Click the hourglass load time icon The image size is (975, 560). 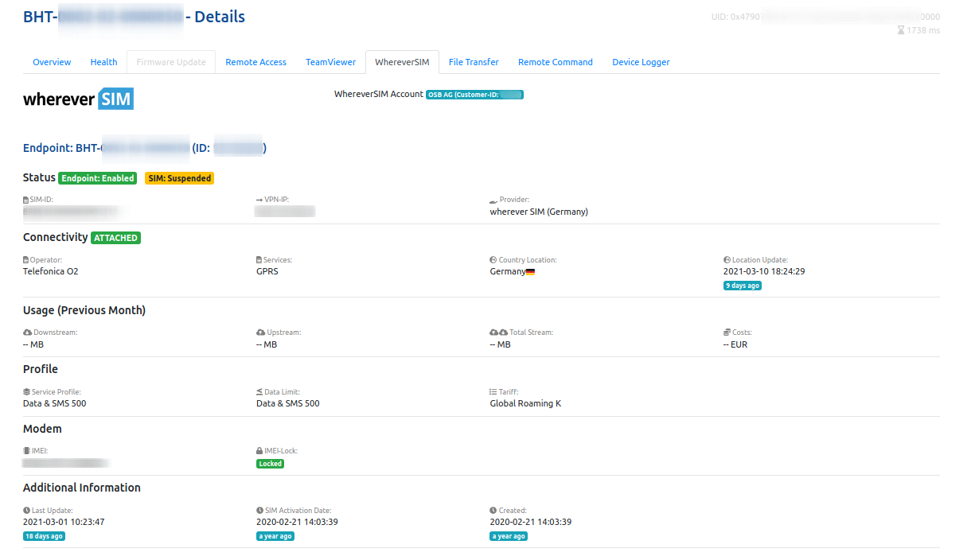click(901, 30)
